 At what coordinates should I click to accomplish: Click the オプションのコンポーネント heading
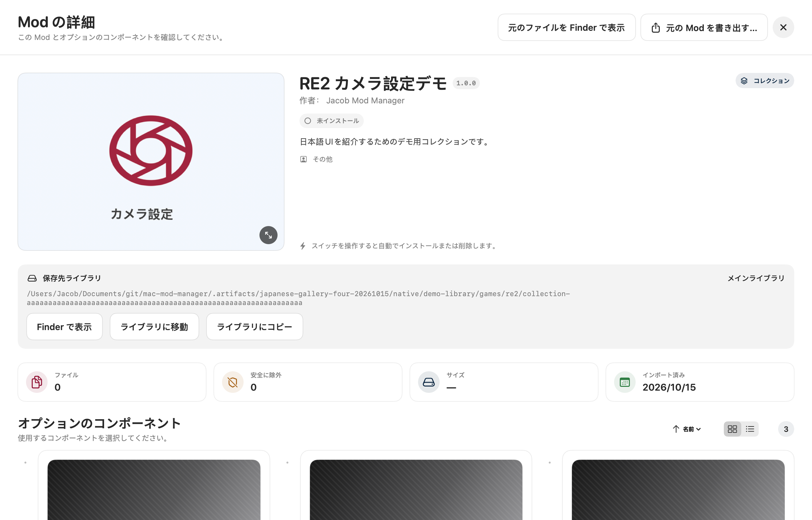pyautogui.click(x=99, y=423)
